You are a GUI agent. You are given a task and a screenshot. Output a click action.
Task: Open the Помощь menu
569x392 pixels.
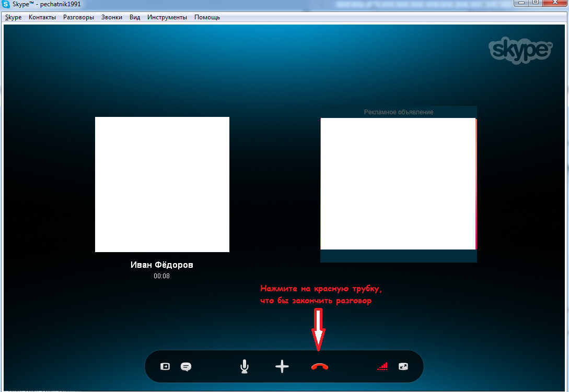click(x=207, y=17)
